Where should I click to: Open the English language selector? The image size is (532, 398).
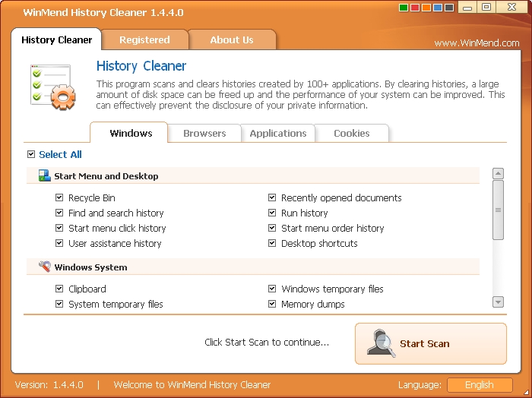(x=480, y=385)
